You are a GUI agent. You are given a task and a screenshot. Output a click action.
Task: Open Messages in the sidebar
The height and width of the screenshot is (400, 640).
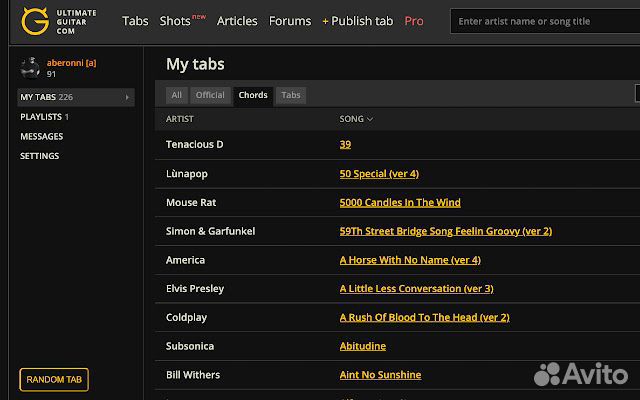41,136
